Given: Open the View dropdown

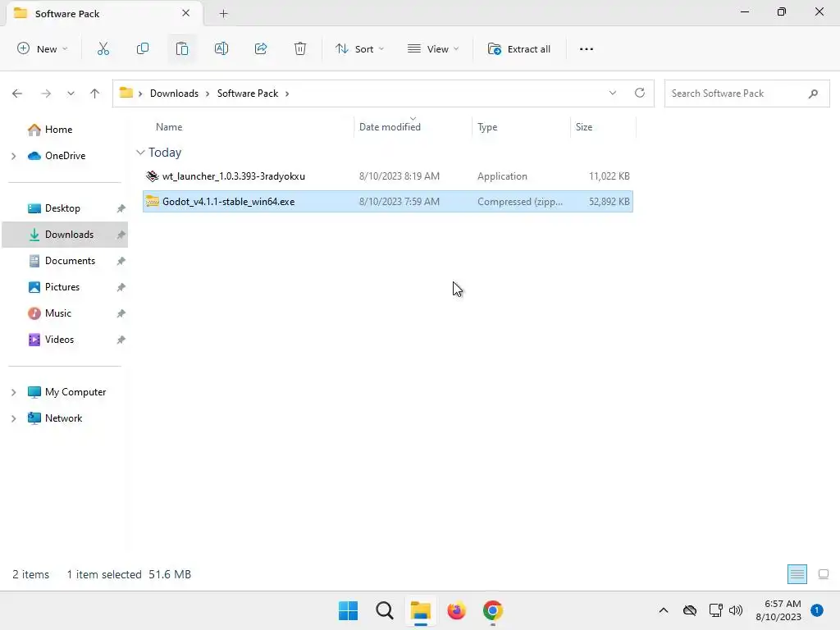Looking at the screenshot, I should [x=433, y=48].
